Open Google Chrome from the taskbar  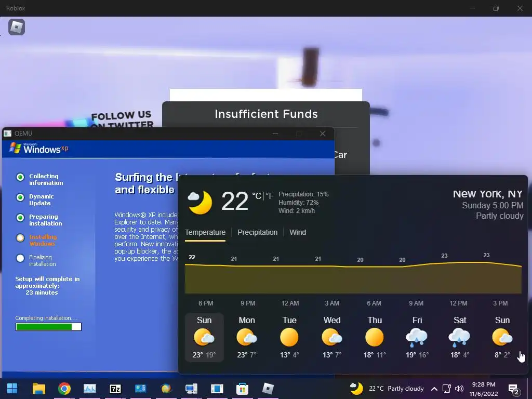[x=64, y=389]
